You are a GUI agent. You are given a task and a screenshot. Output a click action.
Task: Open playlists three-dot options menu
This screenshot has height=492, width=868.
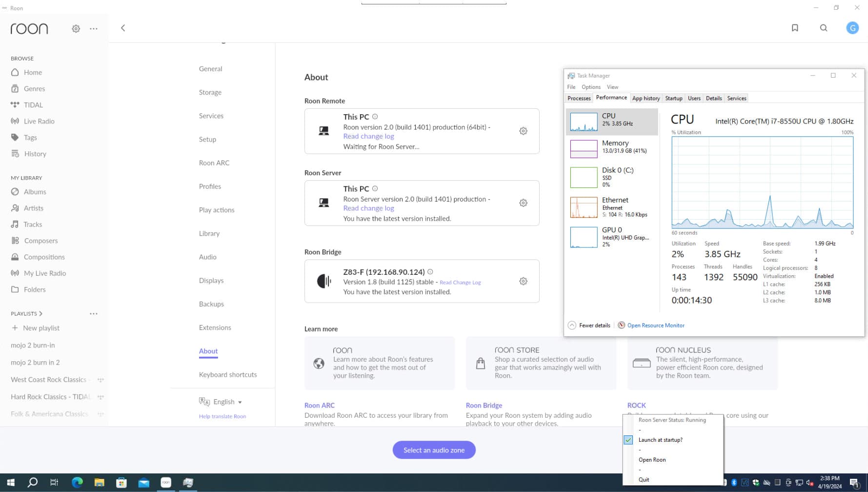click(x=94, y=314)
